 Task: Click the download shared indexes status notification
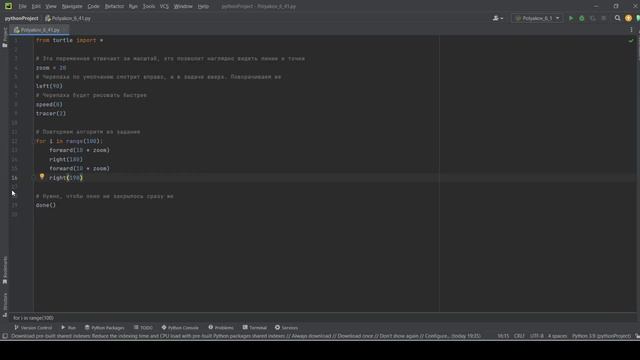tap(246, 336)
